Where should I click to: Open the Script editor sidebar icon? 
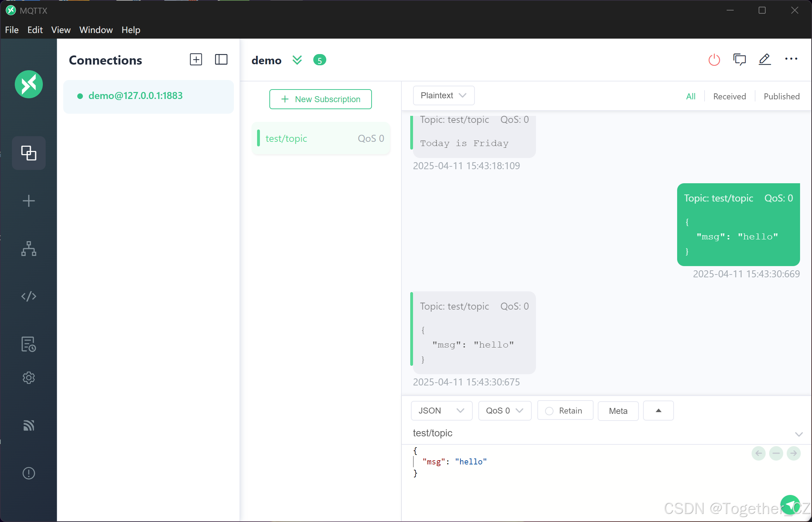(28, 296)
